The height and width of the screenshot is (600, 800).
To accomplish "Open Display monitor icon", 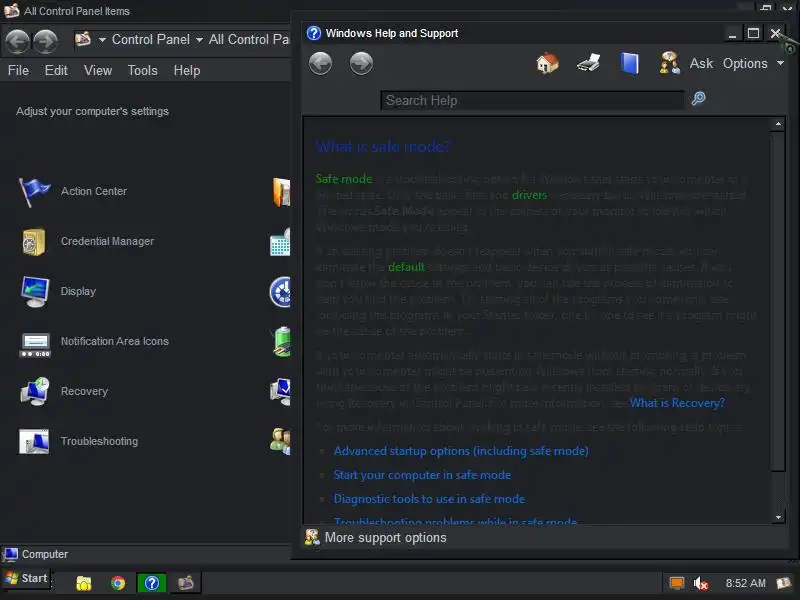I will tap(35, 291).
